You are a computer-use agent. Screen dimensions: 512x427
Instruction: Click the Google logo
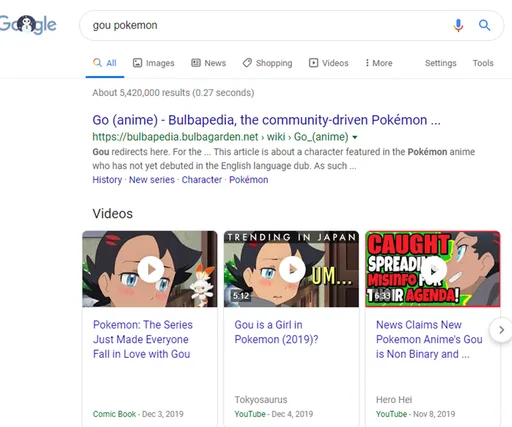click(x=28, y=25)
